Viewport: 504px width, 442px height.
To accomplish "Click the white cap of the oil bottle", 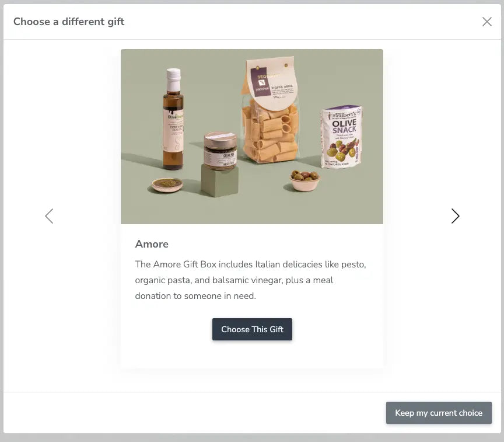I will click(174, 79).
